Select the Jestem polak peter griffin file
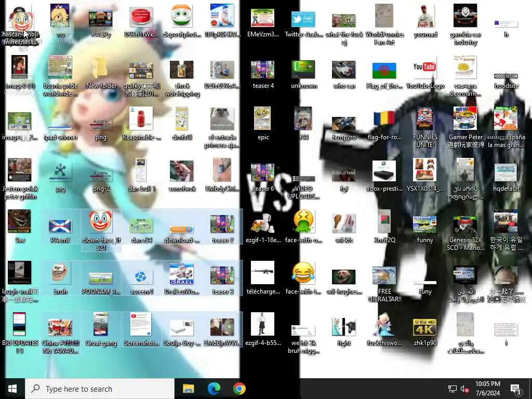The image size is (532, 399). [x=20, y=179]
